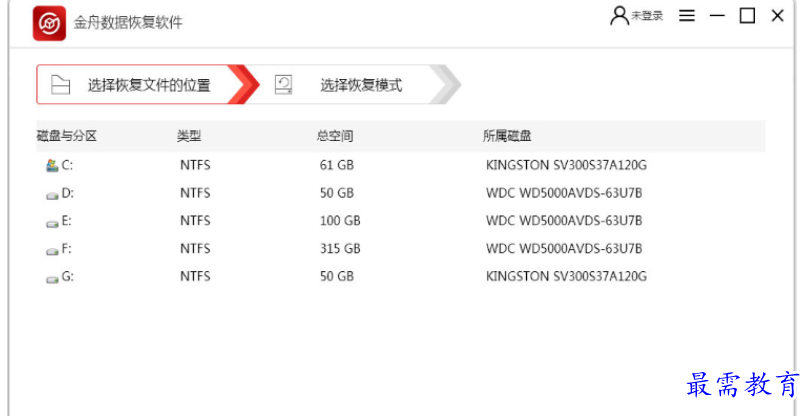808x416 pixels.
Task: Click the F: partition label
Action: (66, 249)
